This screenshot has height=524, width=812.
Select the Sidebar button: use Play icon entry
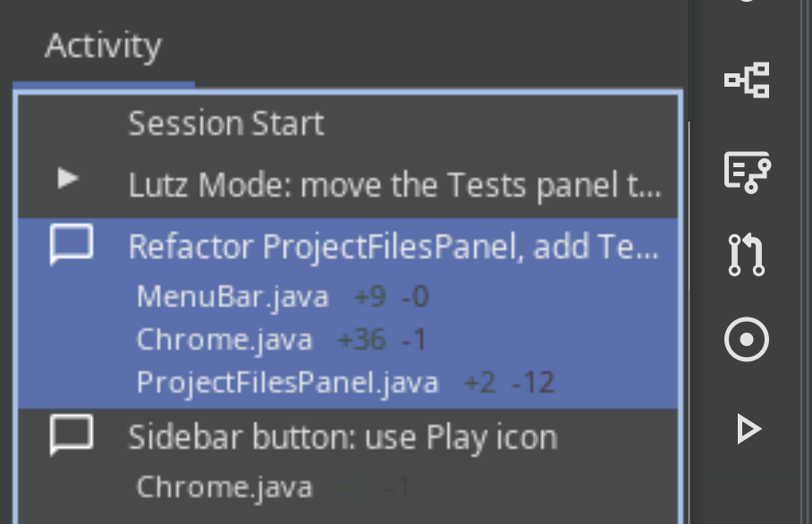pos(342,437)
